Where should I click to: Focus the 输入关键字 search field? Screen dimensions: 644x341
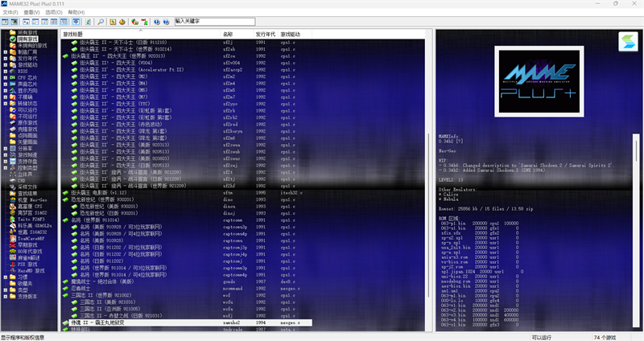[215, 22]
